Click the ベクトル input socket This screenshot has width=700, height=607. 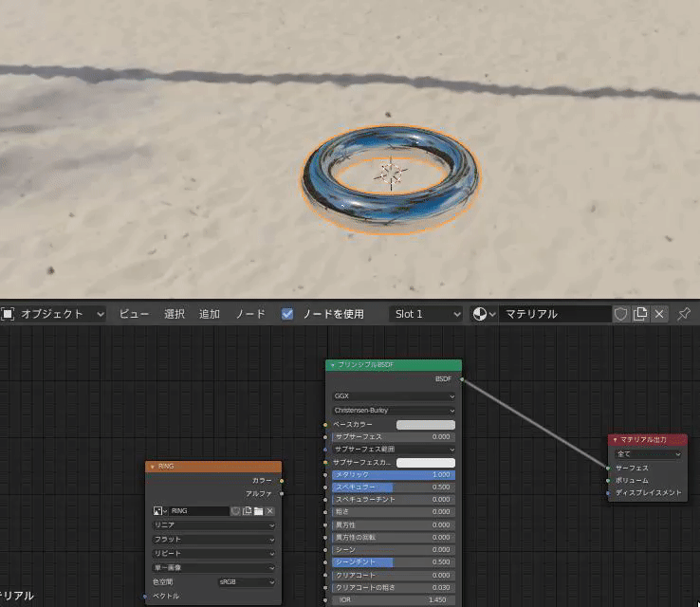coord(145,597)
